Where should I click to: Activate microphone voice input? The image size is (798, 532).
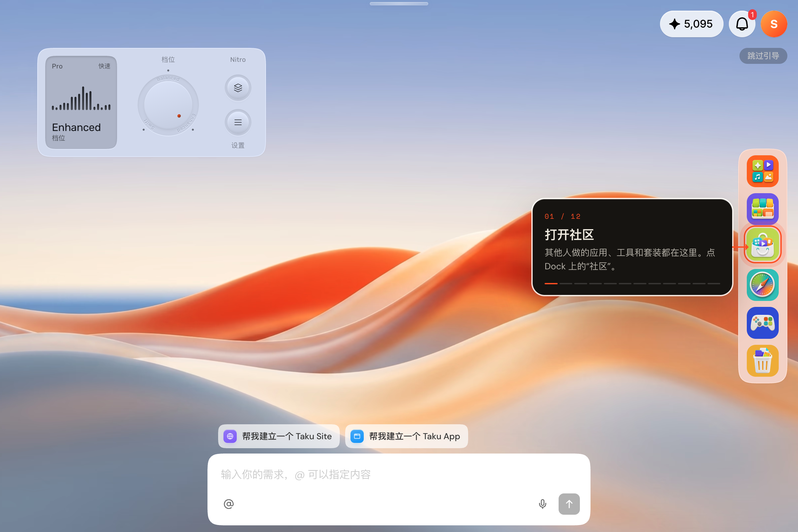click(543, 504)
